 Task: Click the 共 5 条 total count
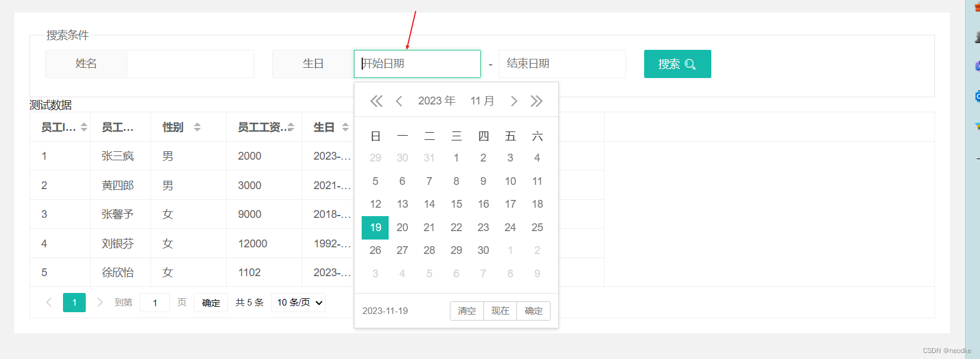(249, 303)
